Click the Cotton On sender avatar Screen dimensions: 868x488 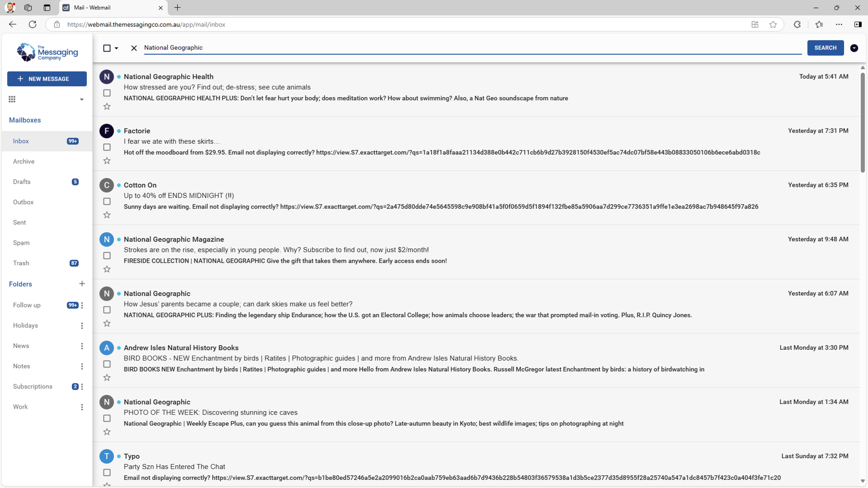pyautogui.click(x=107, y=185)
